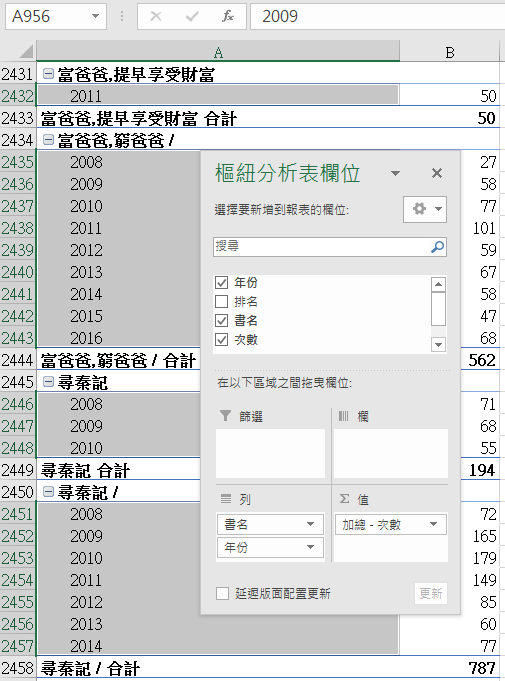Click the total value 194
Screen dimensions: 505x681
[482, 470]
